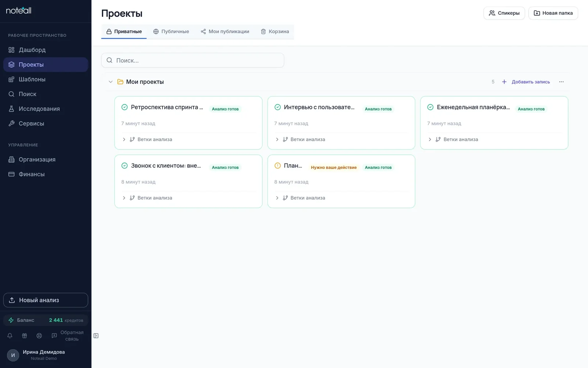The width and height of the screenshot is (588, 368).
Task: Switch to the Публичные tab
Action: click(x=171, y=31)
